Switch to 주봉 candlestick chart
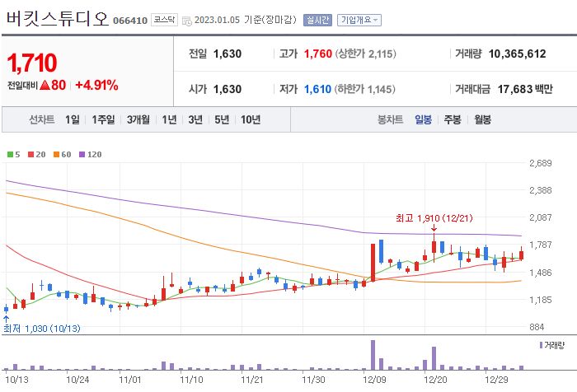577x392 pixels. 453,119
